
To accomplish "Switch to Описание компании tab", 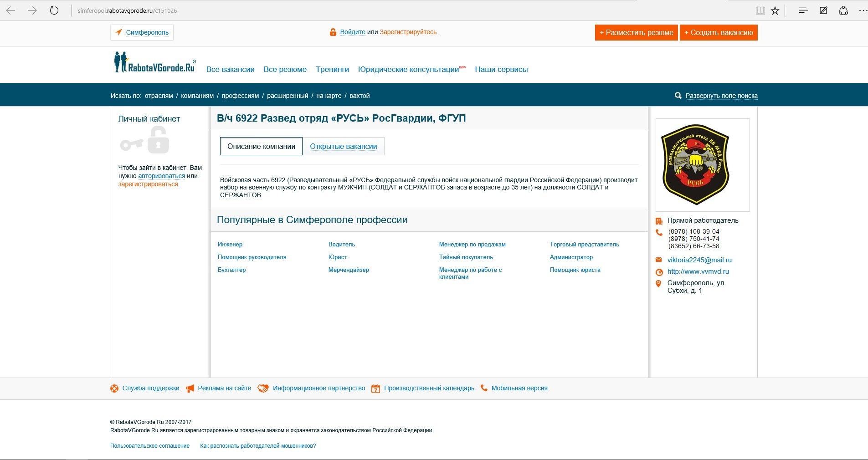I will tap(261, 146).
